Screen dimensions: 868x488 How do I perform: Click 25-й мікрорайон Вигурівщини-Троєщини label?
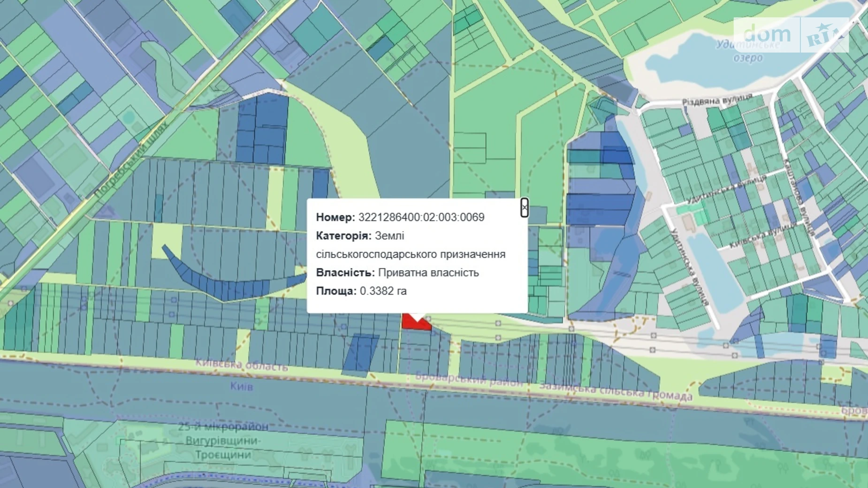coord(223,441)
